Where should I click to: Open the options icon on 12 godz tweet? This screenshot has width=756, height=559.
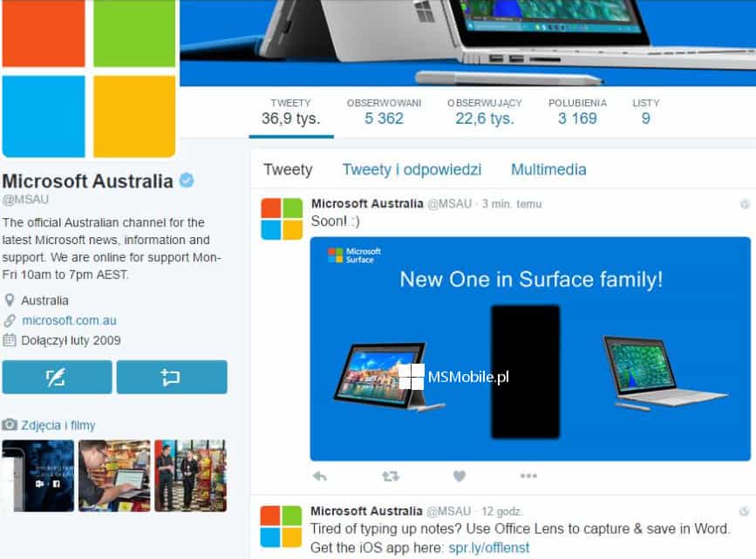745,511
